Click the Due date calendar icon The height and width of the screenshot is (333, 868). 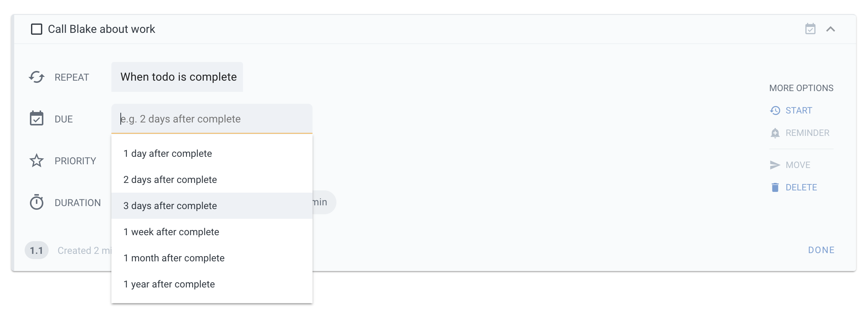[x=36, y=119]
